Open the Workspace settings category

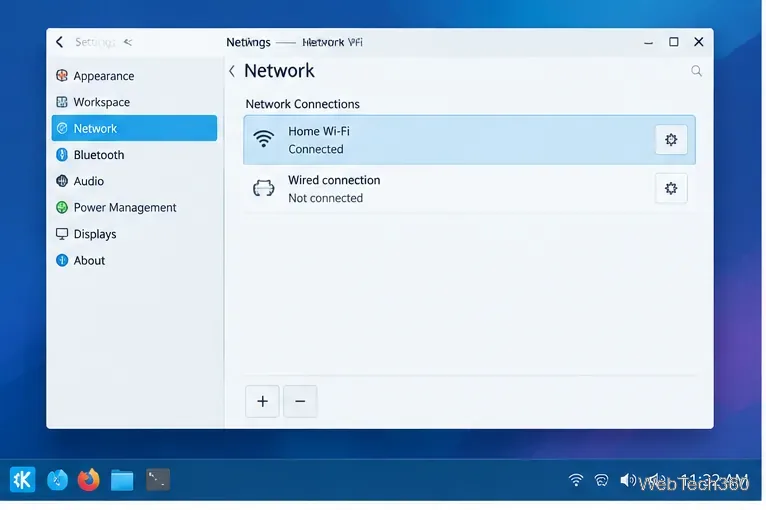click(x=134, y=102)
